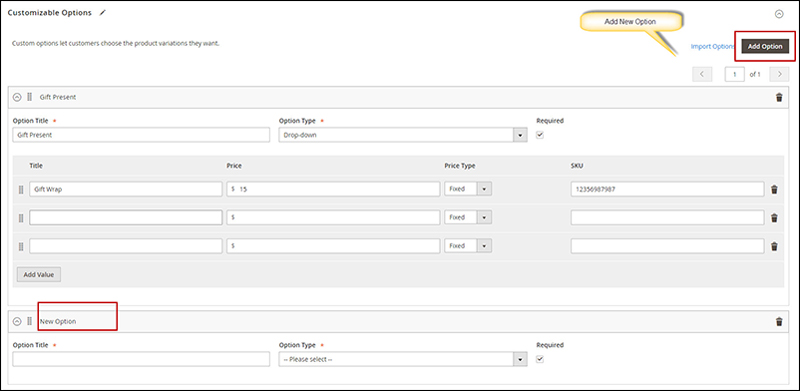Click the drag handle of New Option
The height and width of the screenshot is (391, 800).
click(x=30, y=322)
